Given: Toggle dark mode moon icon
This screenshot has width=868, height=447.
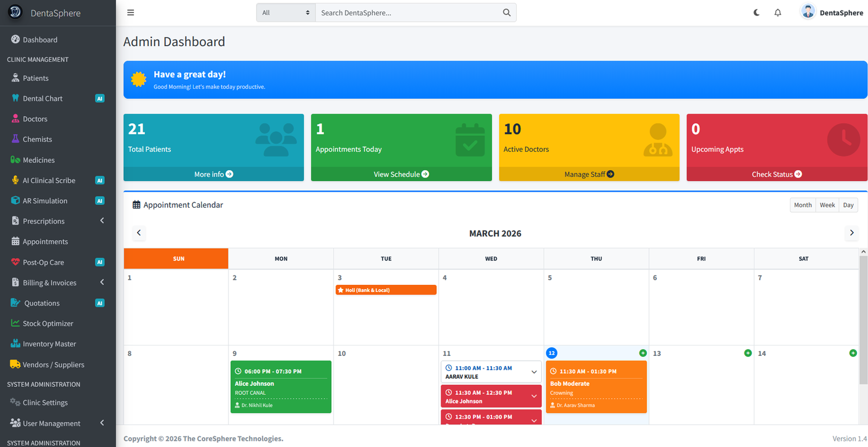Looking at the screenshot, I should pyautogui.click(x=756, y=12).
